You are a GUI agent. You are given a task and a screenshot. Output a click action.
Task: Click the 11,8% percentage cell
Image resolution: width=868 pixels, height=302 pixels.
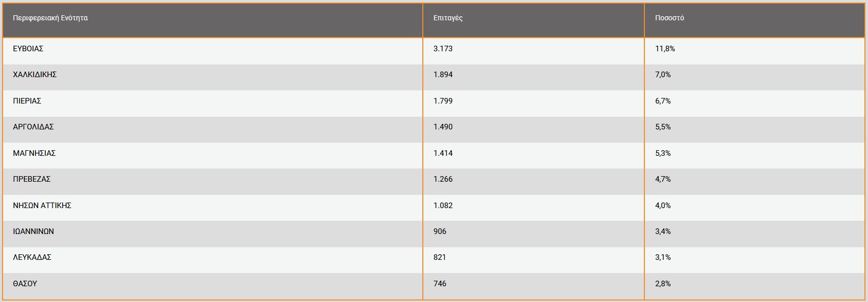click(x=665, y=49)
